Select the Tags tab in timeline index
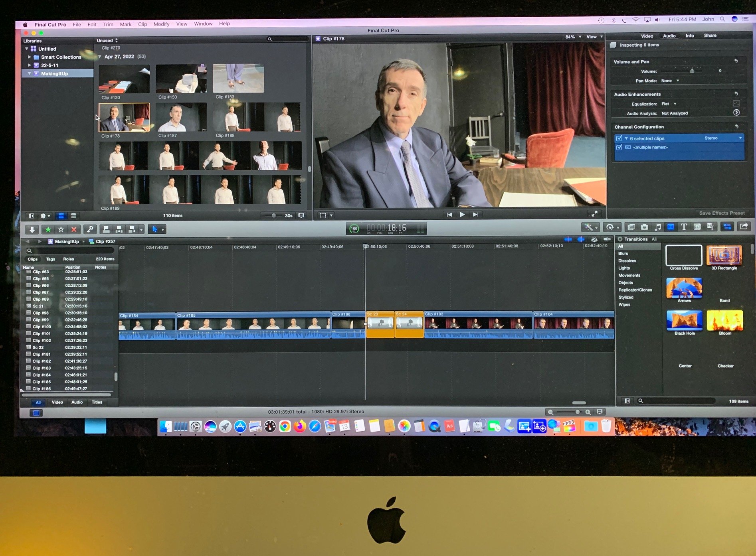The height and width of the screenshot is (556, 756). [x=50, y=259]
